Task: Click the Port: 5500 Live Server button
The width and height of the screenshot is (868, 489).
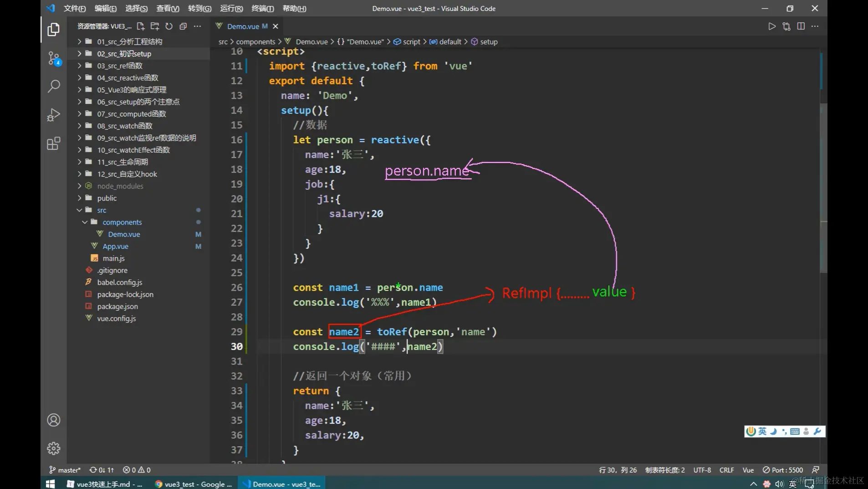Action: [783, 470]
